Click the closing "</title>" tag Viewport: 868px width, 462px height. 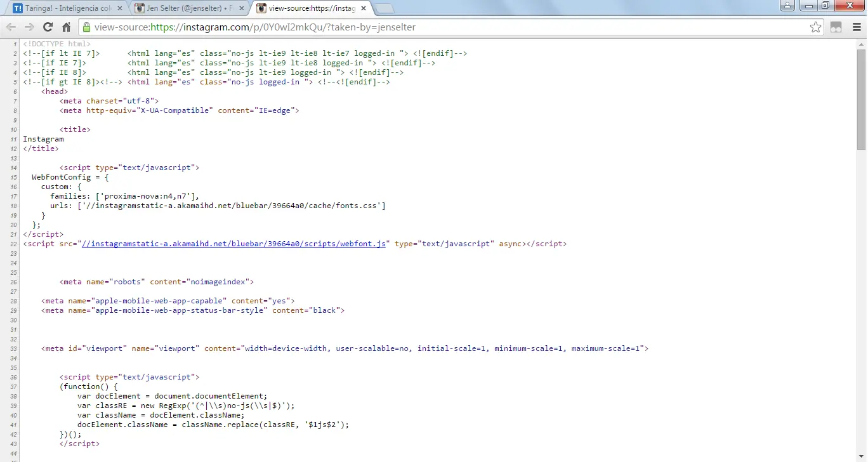[41, 148]
